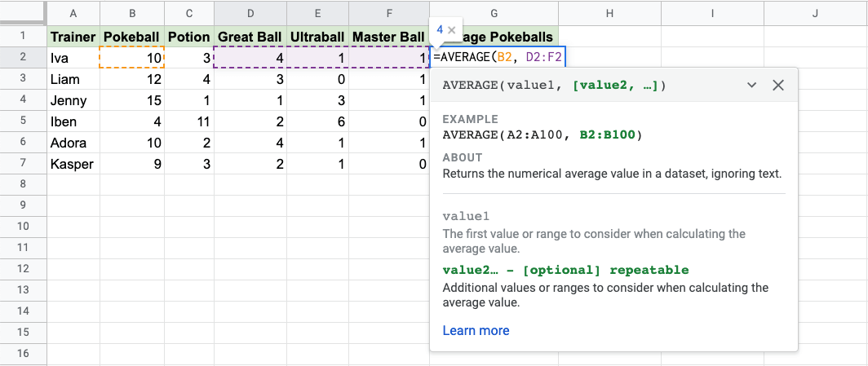This screenshot has height=366, width=868.
Task: Select Jenny's Ultraball cell
Action: tap(317, 100)
